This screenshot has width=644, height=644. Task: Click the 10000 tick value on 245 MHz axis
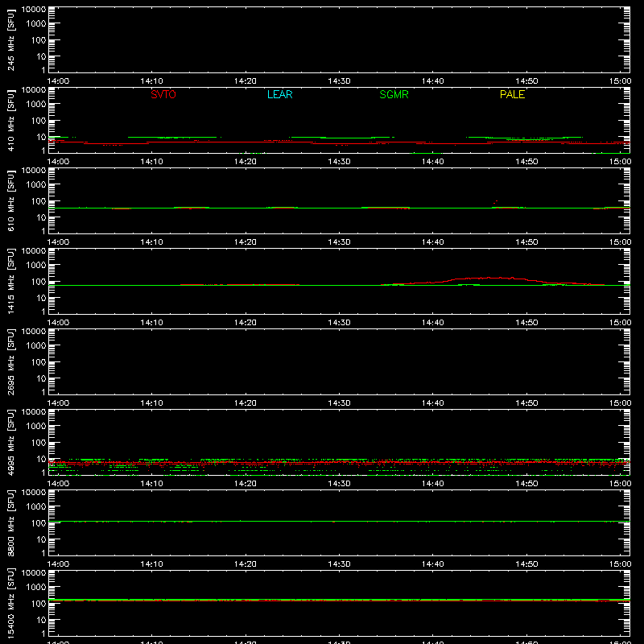coord(34,10)
